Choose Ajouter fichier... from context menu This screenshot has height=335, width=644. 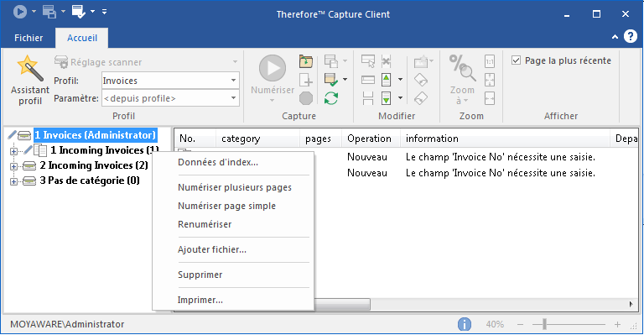pyautogui.click(x=212, y=249)
